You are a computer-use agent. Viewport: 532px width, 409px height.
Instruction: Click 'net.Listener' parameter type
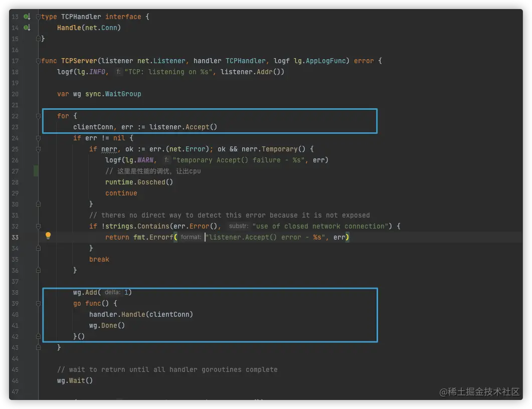click(x=161, y=61)
